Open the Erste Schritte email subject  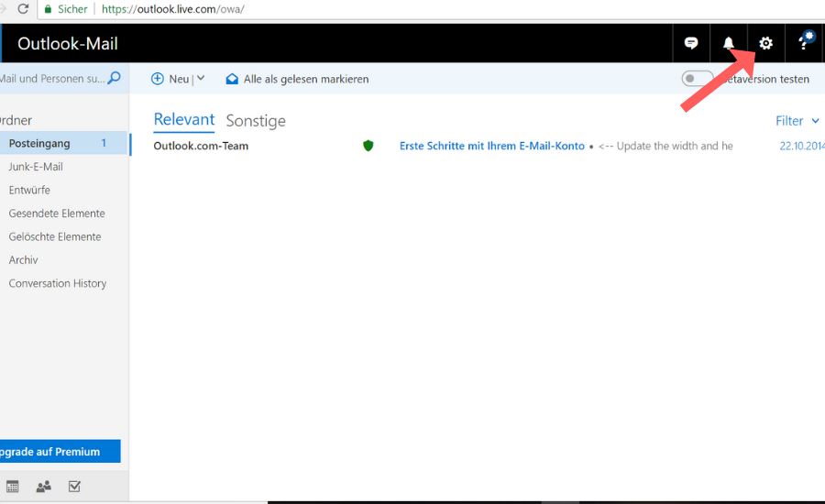point(491,146)
